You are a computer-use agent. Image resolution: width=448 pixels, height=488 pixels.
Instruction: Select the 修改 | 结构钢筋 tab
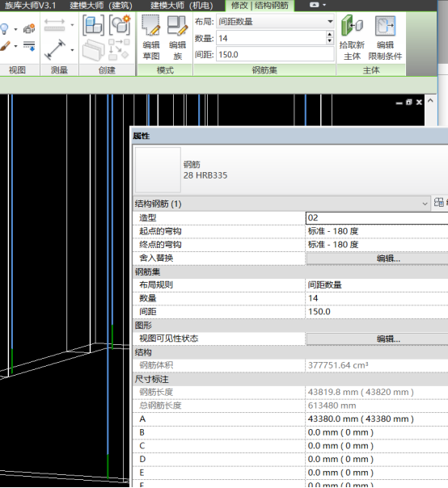click(260, 6)
